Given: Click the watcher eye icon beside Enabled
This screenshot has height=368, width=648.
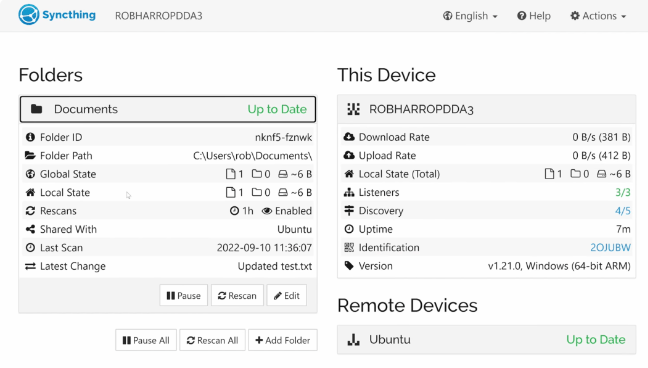Looking at the screenshot, I should 267,211.
